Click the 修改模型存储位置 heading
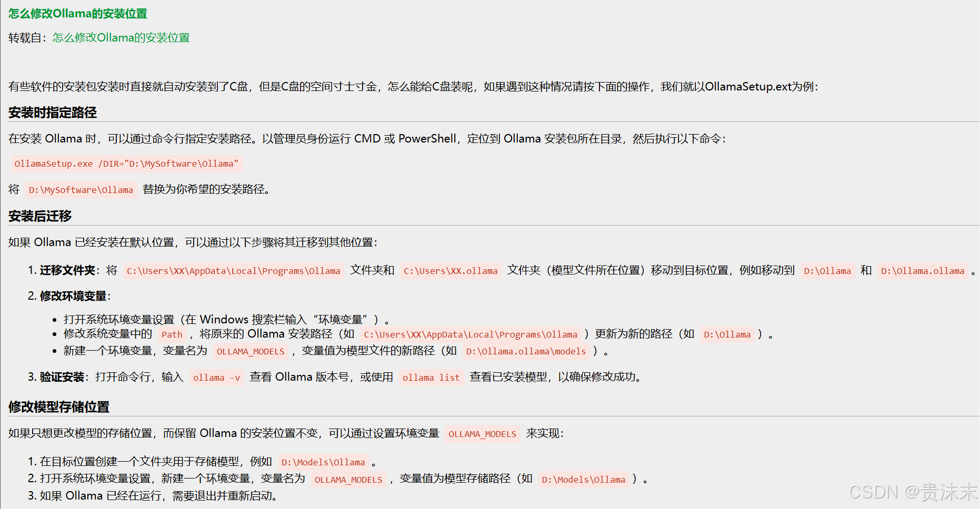This screenshot has width=980, height=509. pyautogui.click(x=59, y=407)
